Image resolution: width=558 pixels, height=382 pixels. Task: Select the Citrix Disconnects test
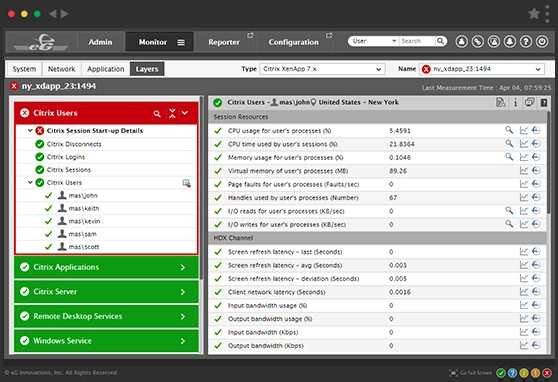(x=74, y=144)
